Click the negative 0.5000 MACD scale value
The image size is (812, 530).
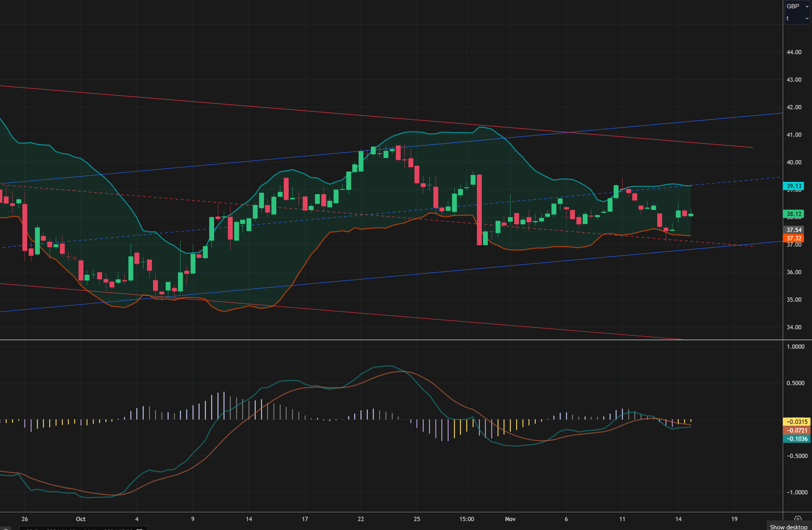(x=797, y=456)
